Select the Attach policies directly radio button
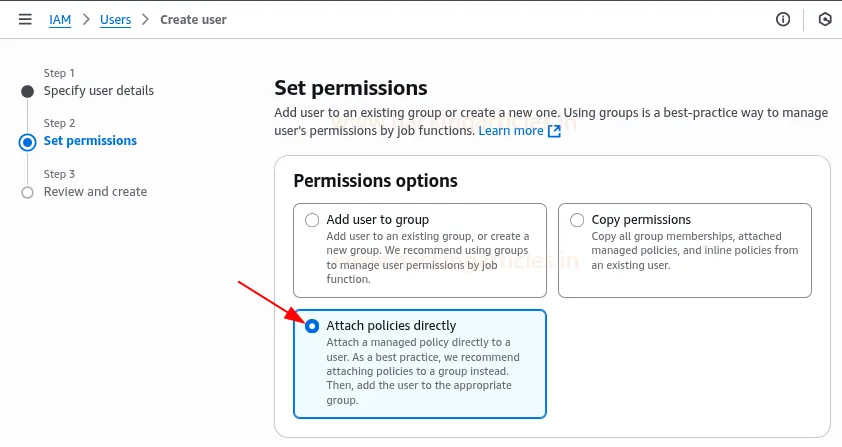The image size is (842, 447). tap(313, 326)
